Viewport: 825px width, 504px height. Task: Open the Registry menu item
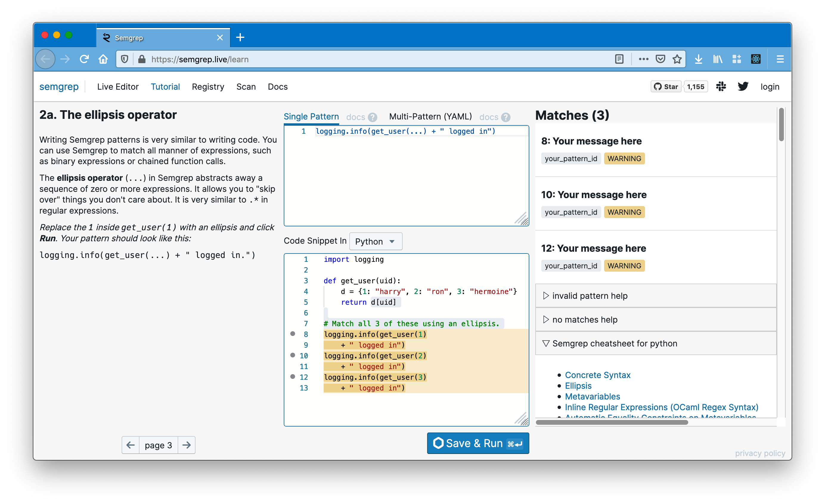[x=208, y=87]
